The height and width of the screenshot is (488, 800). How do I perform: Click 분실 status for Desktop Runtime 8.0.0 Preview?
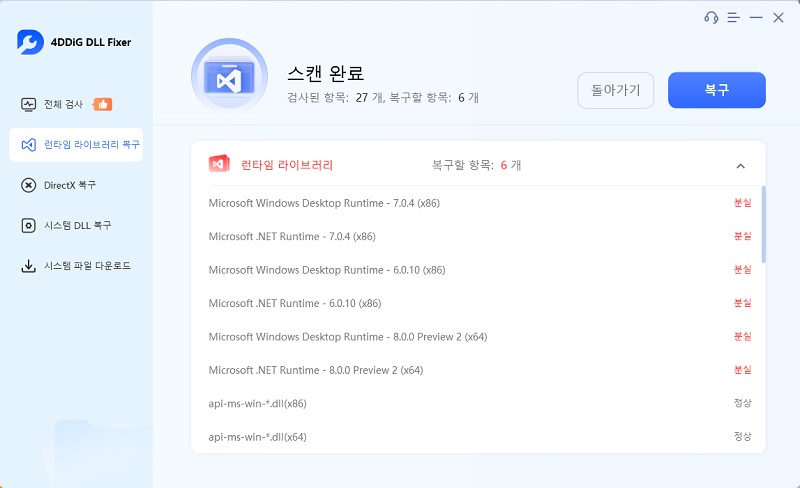(x=742, y=336)
